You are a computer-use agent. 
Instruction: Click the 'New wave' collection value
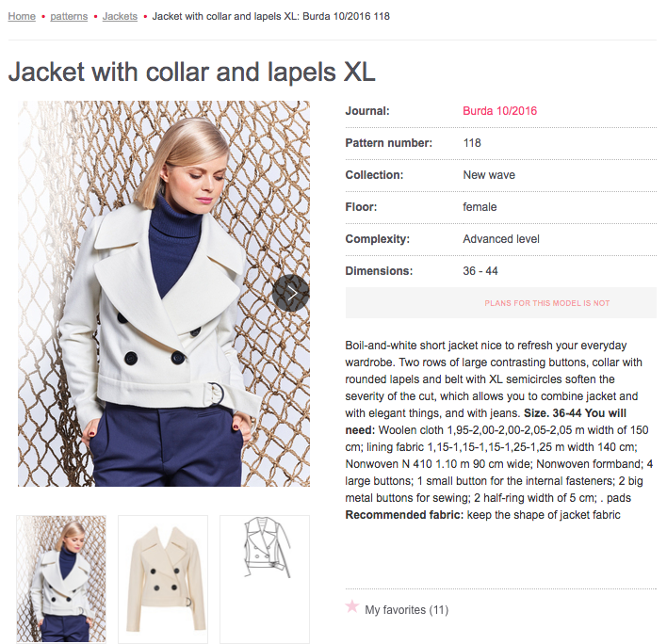489,175
